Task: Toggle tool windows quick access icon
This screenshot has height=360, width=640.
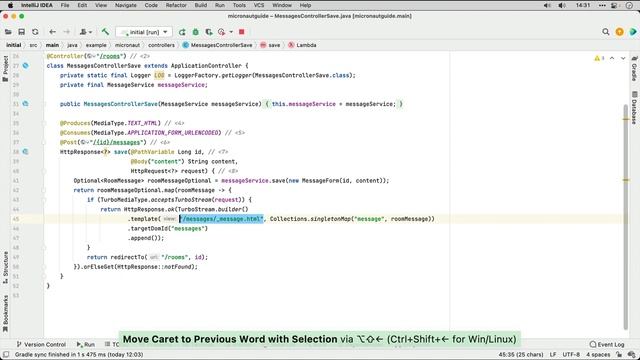Action: (x=6, y=354)
